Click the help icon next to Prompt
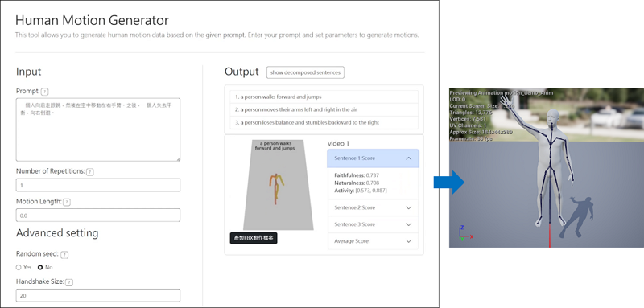The height and width of the screenshot is (308, 644). pyautogui.click(x=45, y=92)
